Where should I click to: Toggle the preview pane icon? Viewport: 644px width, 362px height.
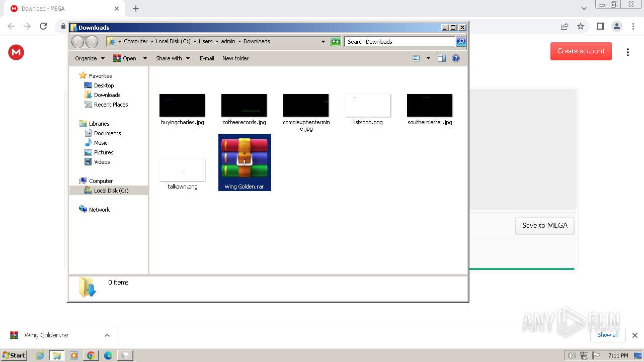click(442, 58)
